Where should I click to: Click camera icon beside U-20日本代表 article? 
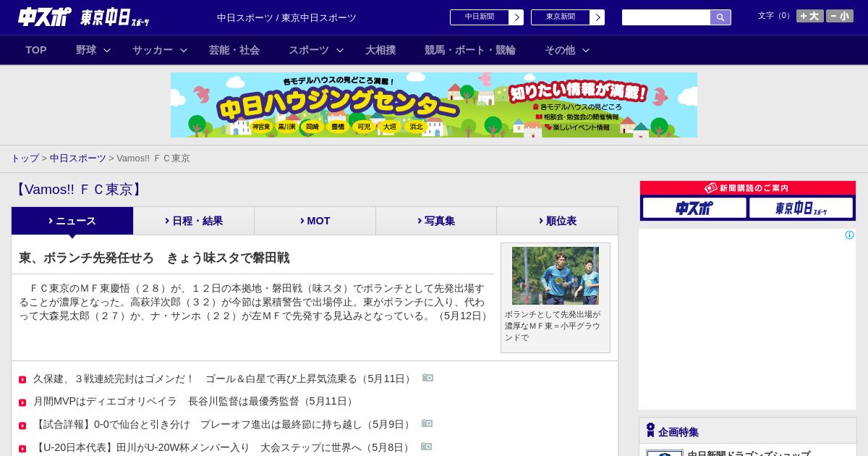click(426, 447)
